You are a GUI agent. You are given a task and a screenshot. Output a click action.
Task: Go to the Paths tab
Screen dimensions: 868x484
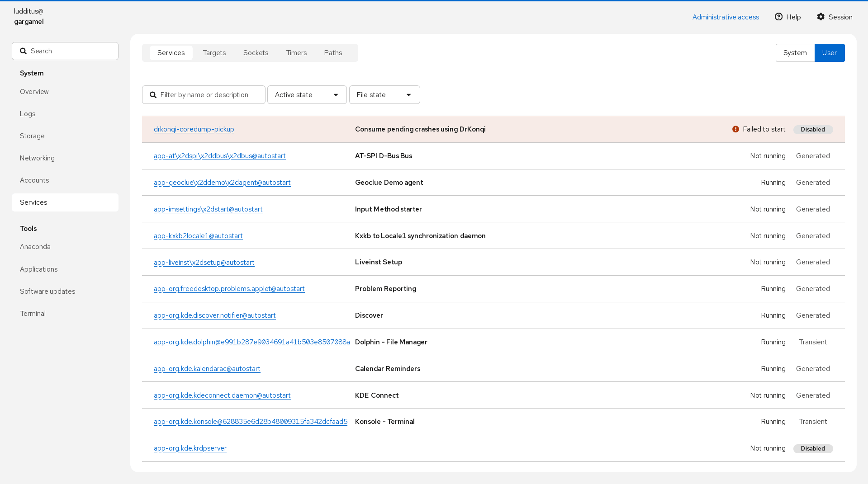click(333, 53)
